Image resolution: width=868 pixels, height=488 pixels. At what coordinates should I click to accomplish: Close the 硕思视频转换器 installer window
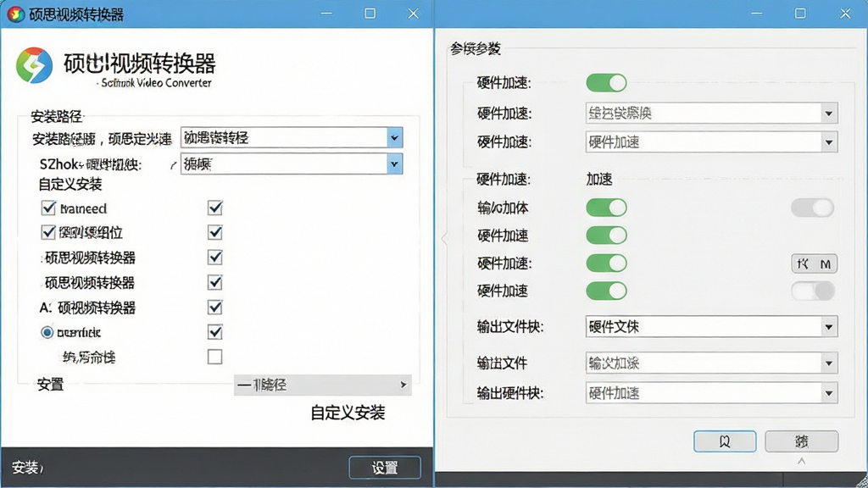pos(413,14)
